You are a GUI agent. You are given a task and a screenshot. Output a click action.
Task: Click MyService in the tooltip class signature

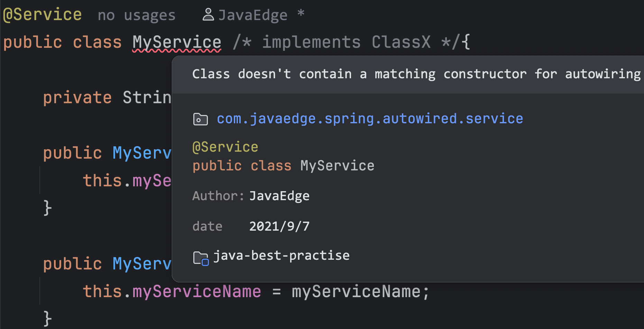click(337, 166)
